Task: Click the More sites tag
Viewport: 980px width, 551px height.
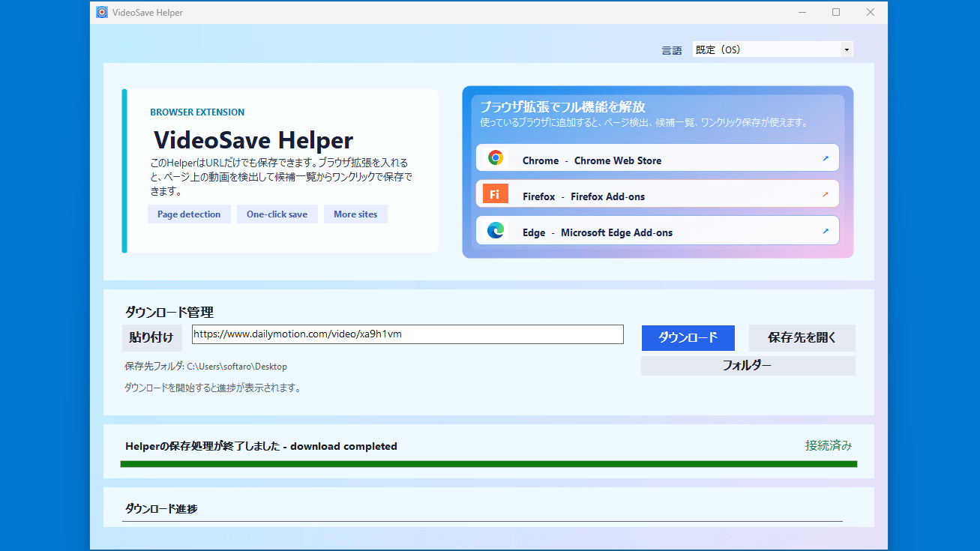Action: [x=355, y=214]
